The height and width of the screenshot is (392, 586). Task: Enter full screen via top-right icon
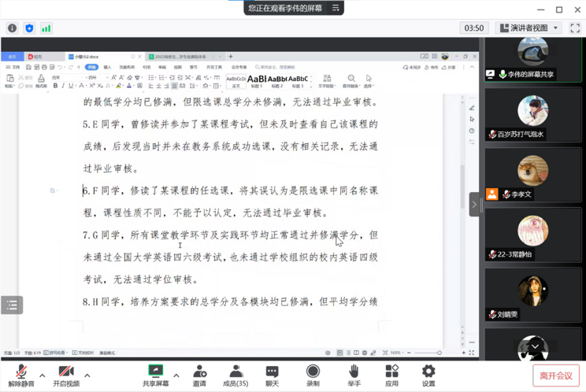pyautogui.click(x=575, y=28)
